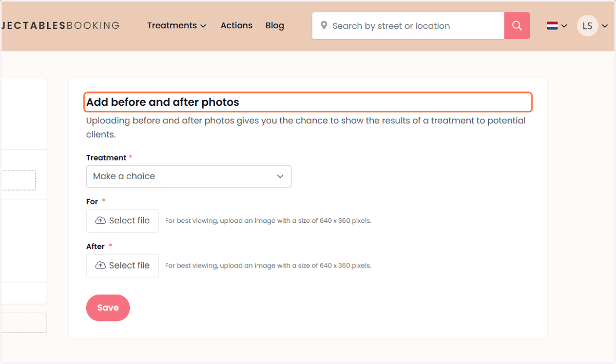Open the LS user avatar menu
This screenshot has height=364, width=616.
point(587,26)
